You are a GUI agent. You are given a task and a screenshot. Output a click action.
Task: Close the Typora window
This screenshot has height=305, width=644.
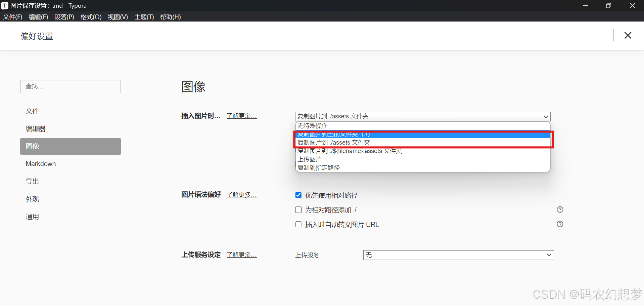(632, 5)
